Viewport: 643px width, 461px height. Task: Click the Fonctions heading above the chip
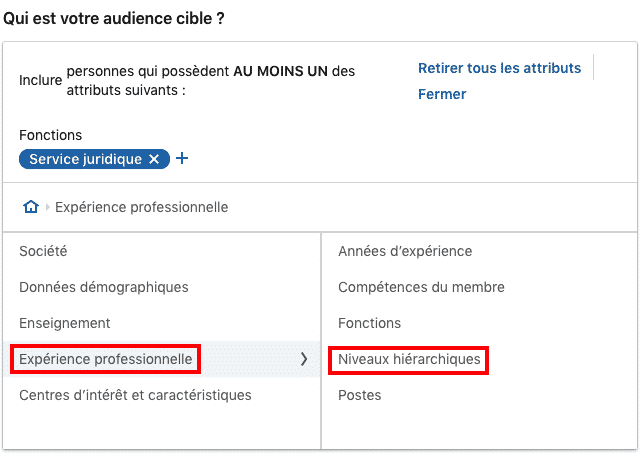pos(50,135)
